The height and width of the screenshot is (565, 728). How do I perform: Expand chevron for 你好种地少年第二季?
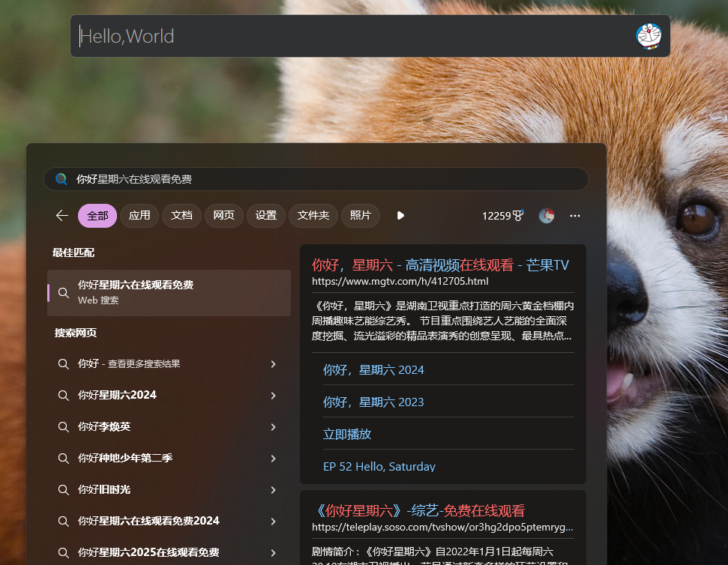pos(273,459)
